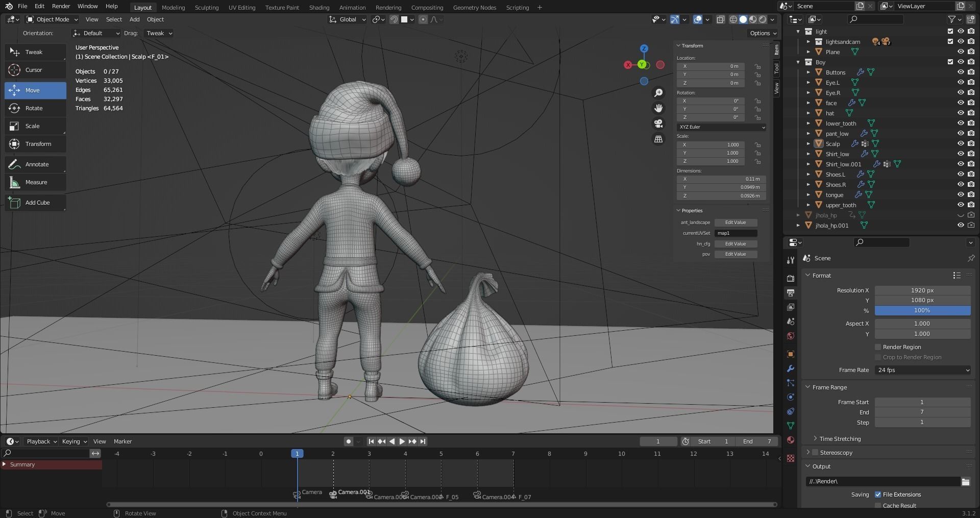Select the Annotate tool
The height and width of the screenshot is (518, 980).
click(36, 164)
